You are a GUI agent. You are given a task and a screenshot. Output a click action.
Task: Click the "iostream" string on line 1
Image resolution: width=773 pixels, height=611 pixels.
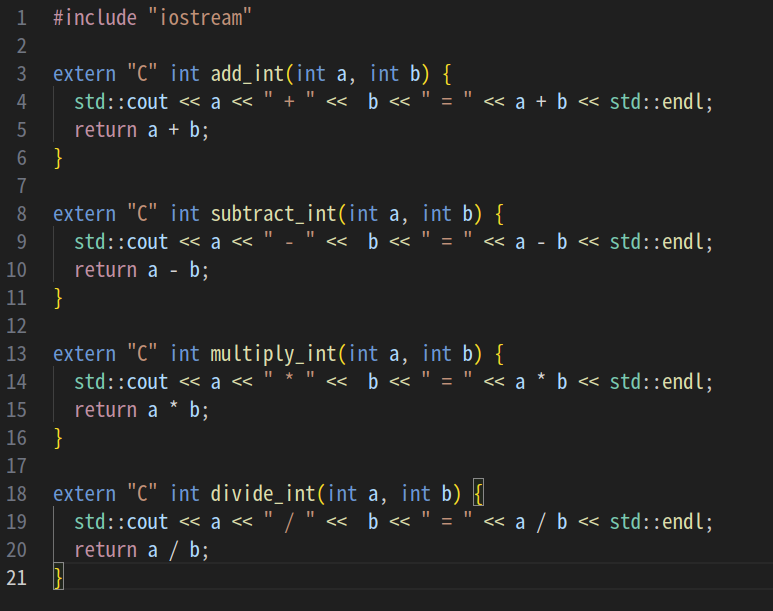coord(200,18)
